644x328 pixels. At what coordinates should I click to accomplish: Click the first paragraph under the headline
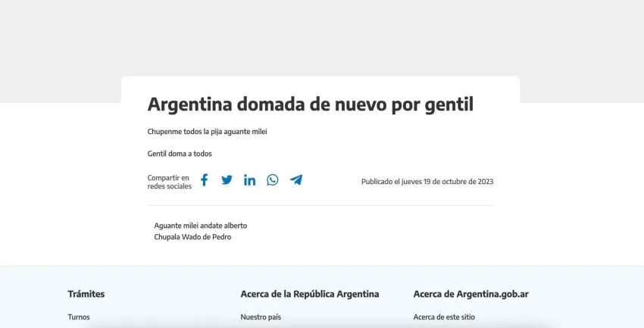207,132
